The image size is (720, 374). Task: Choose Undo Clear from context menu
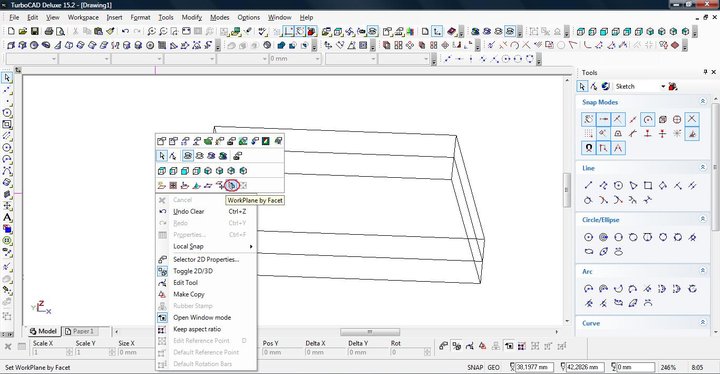206,211
